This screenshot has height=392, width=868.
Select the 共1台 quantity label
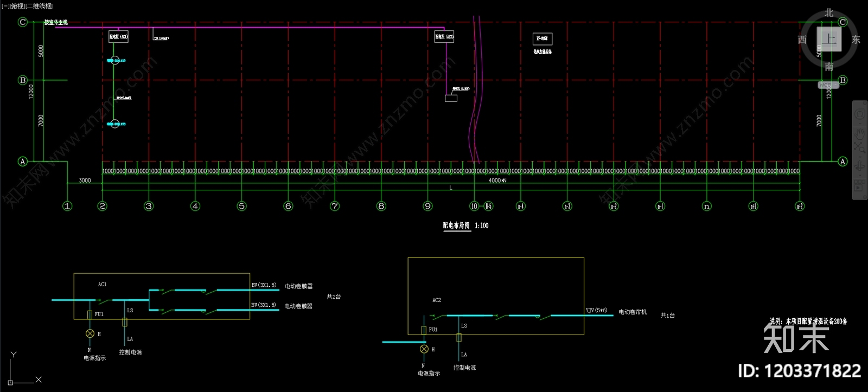pyautogui.click(x=668, y=315)
